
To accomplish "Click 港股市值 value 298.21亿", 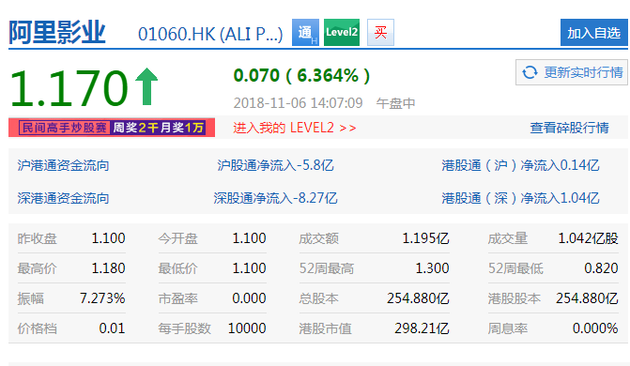I will pos(421,329).
